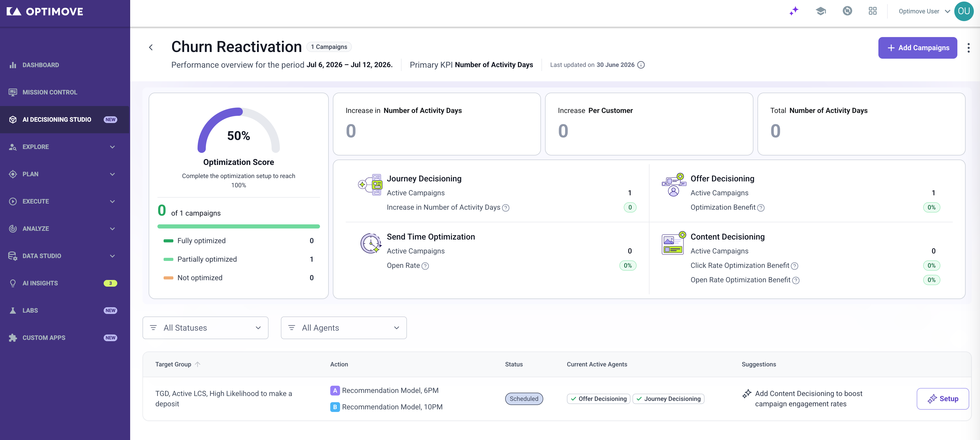Click help icon for Click Rate Optimization Benefit
The width and height of the screenshot is (980, 440).
[794, 266]
